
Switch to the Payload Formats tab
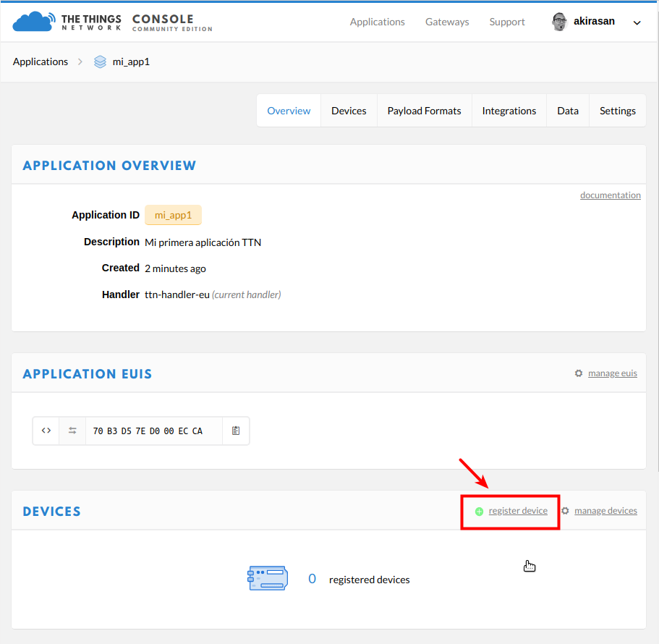point(424,111)
